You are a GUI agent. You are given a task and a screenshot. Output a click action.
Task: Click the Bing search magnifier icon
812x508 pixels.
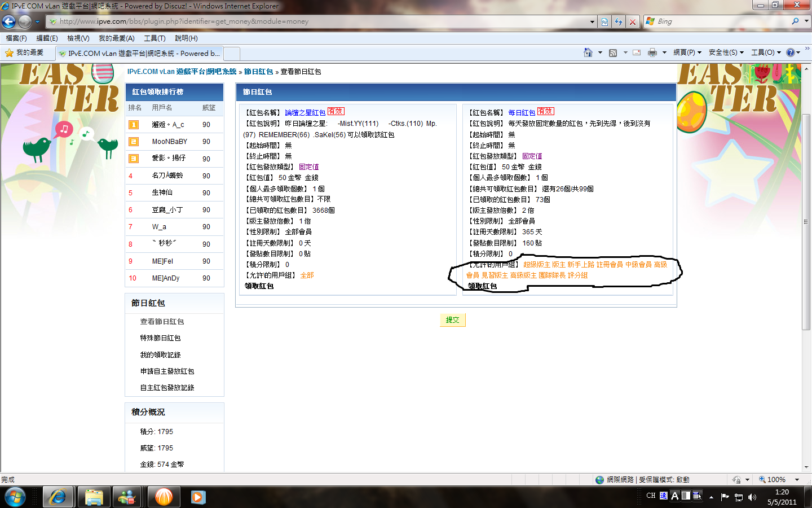[795, 21]
